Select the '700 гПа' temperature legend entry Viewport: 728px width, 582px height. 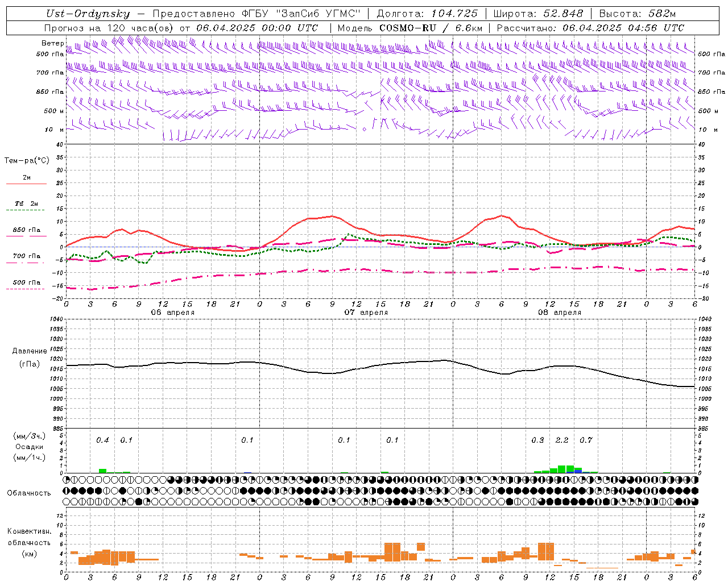click(26, 256)
